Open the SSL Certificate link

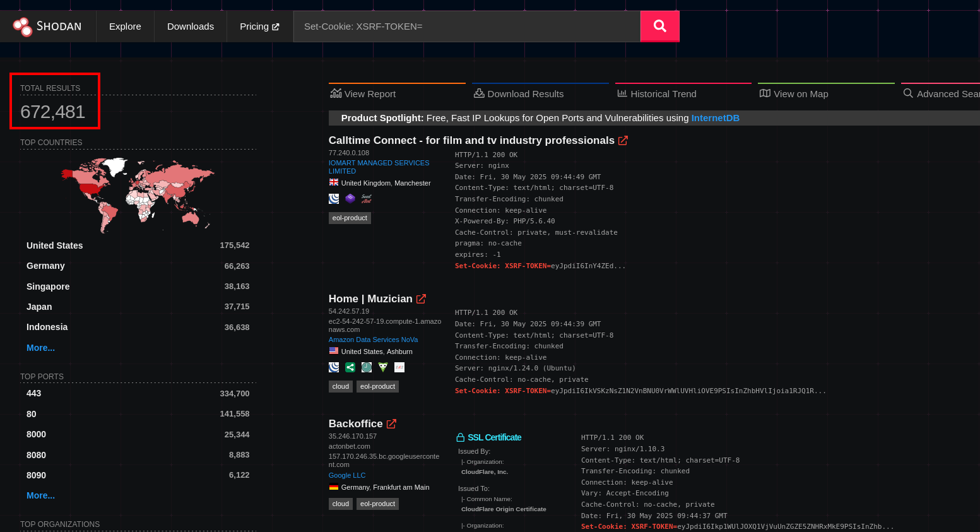[x=494, y=437]
